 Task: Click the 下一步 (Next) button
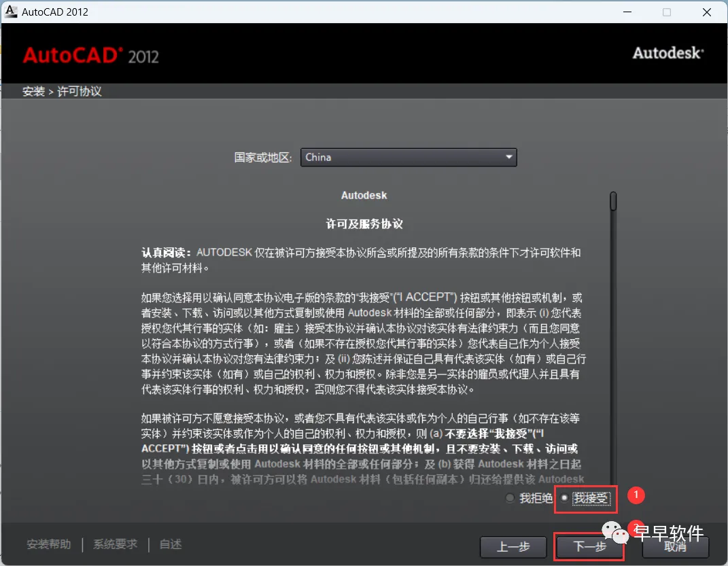[x=589, y=546]
